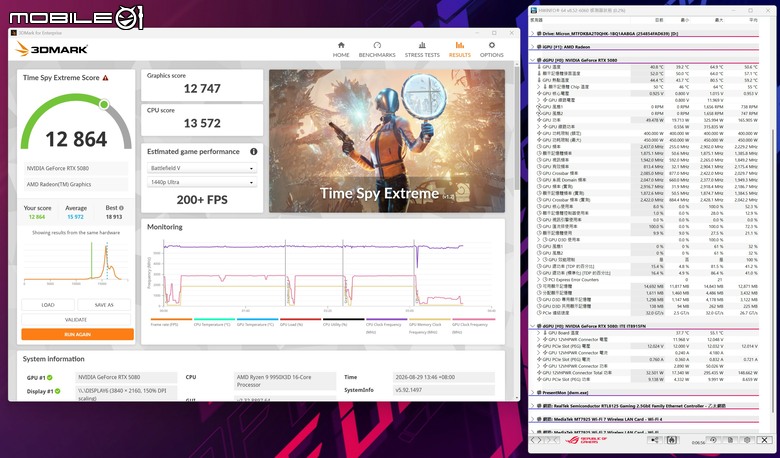This screenshot has width=780, height=458.
Task: Click the AMD Ryzen 9 9950X3D CPU field
Action: 285,381
